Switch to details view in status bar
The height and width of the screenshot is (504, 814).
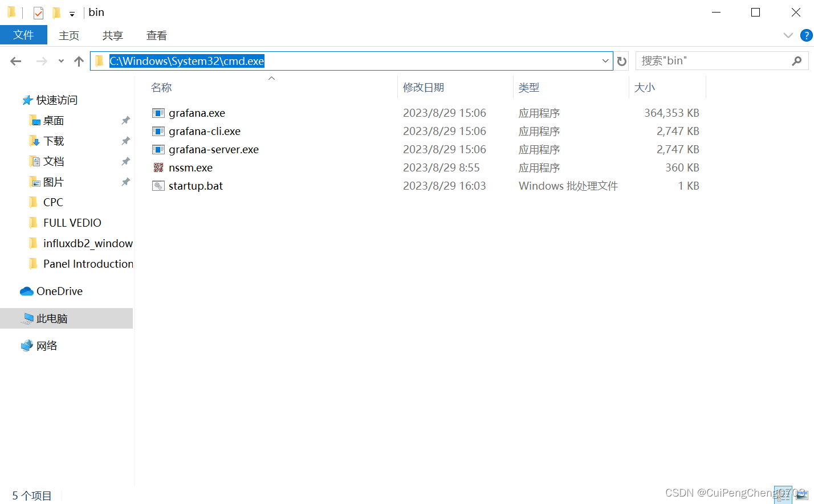point(783,494)
